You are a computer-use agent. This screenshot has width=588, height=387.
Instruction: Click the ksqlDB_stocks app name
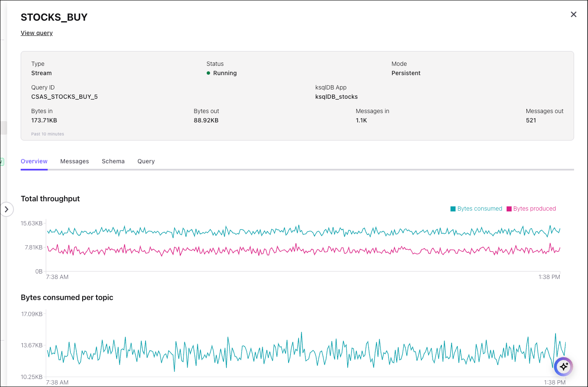337,97
